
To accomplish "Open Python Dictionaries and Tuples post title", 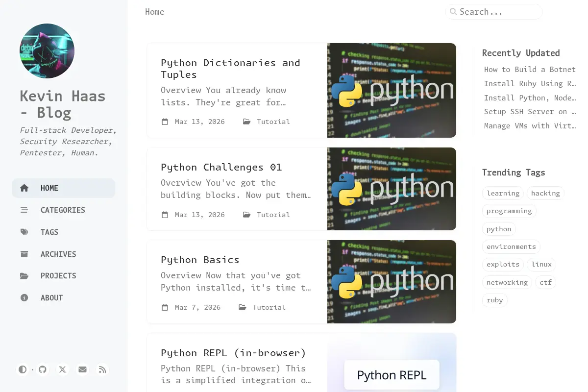I will pos(230,69).
